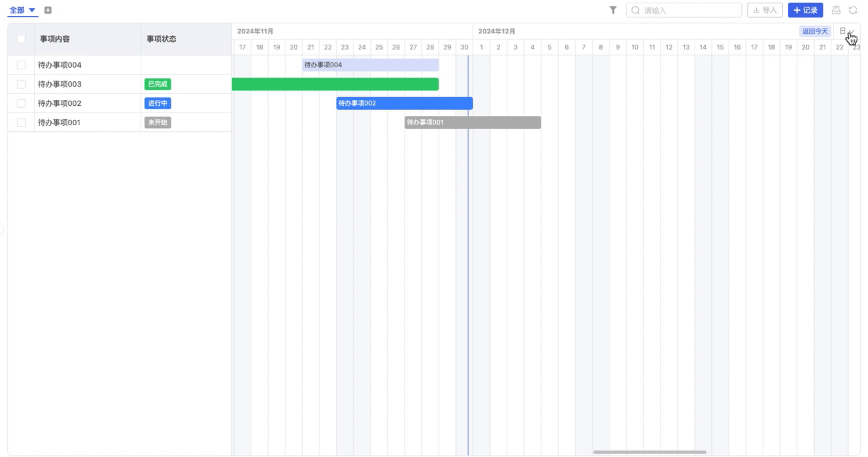The height and width of the screenshot is (457, 868).
Task: Click December day 14 in the timeline header
Action: click(703, 47)
